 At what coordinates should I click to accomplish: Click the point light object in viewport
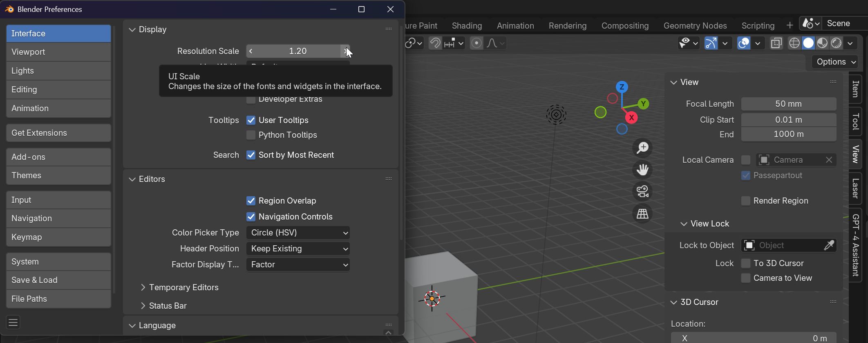pos(556,115)
